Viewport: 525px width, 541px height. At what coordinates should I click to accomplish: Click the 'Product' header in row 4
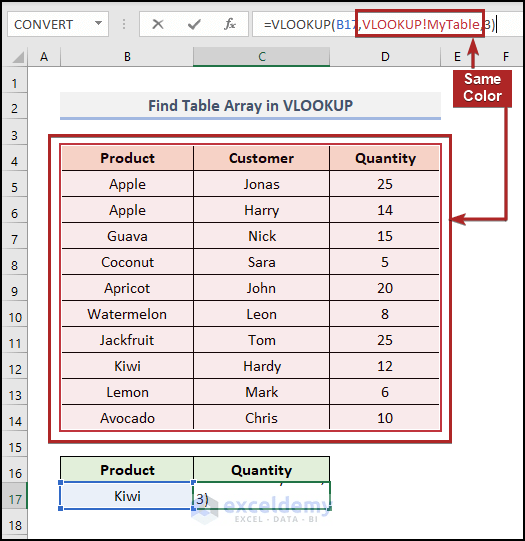(127, 158)
